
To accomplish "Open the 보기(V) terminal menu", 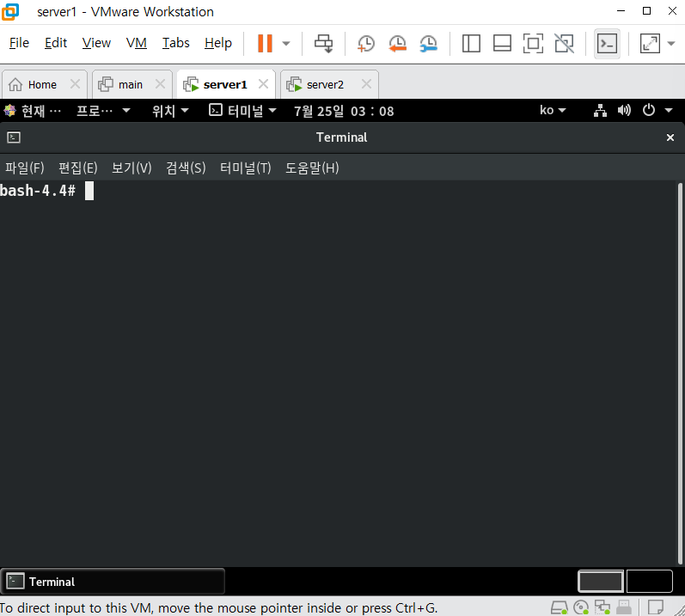I will point(131,168).
